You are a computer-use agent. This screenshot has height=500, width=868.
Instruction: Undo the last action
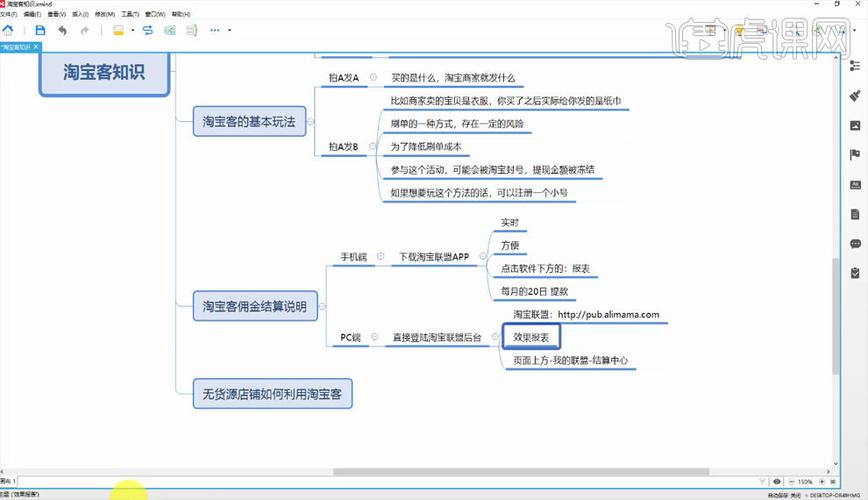coord(63,30)
